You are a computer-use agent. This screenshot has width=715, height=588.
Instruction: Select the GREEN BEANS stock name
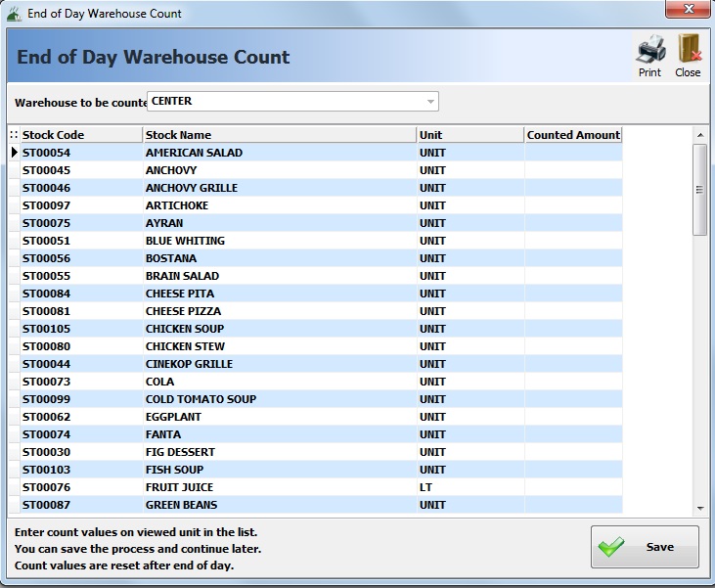coord(181,505)
